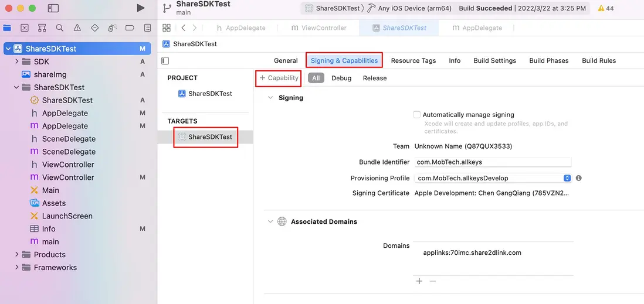Toggle the project targets list panel
The width and height of the screenshot is (644, 304).
pos(165,61)
